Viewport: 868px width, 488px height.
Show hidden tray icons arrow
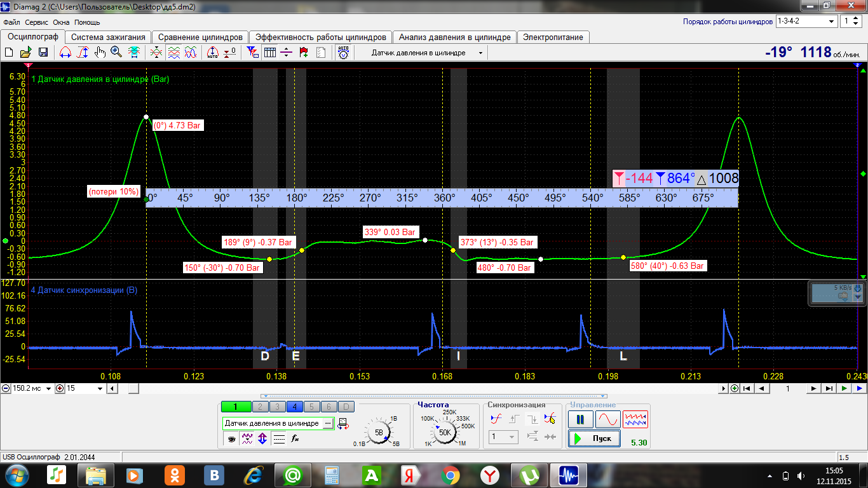(770, 476)
